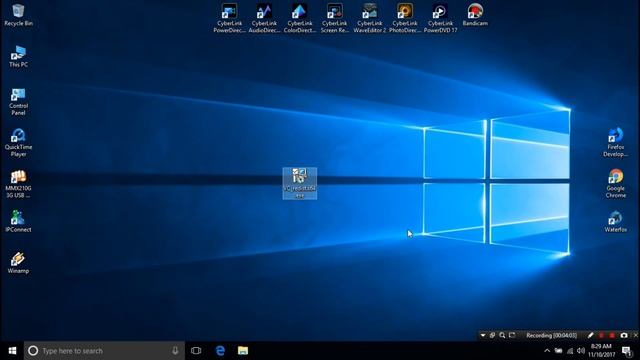Open the Recycle Bin desktop icon
Image resolution: width=640 pixels, height=360 pixels.
coord(18,16)
